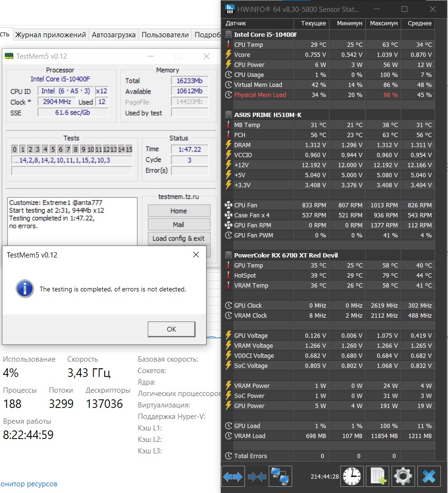Click the CPU clock 2904 MHz field
The width and height of the screenshot is (448, 493).
[56, 102]
